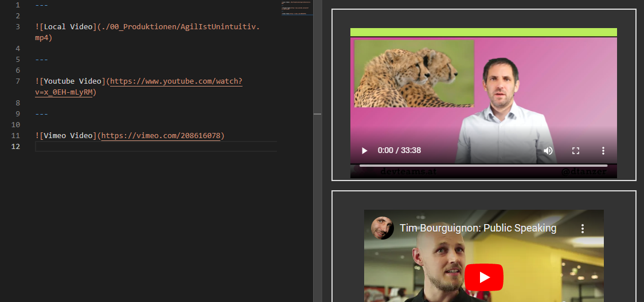Open local video in fullscreen

pyautogui.click(x=575, y=151)
